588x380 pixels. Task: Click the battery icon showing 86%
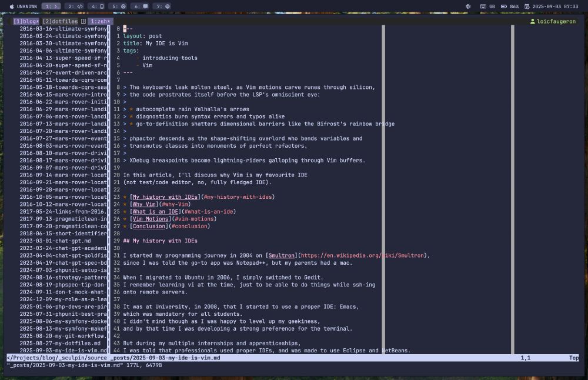pyautogui.click(x=504, y=6)
